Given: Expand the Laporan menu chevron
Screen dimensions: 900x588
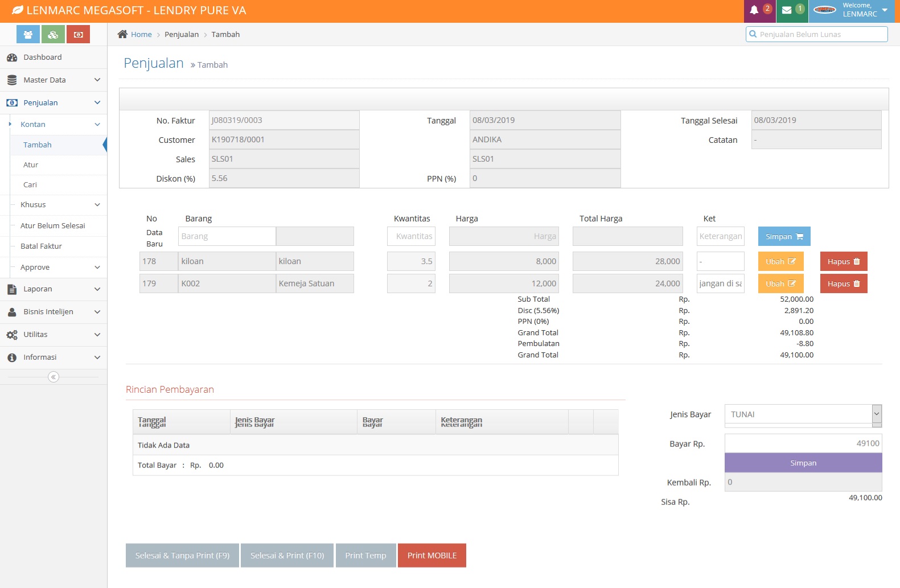Looking at the screenshot, I should (x=97, y=289).
